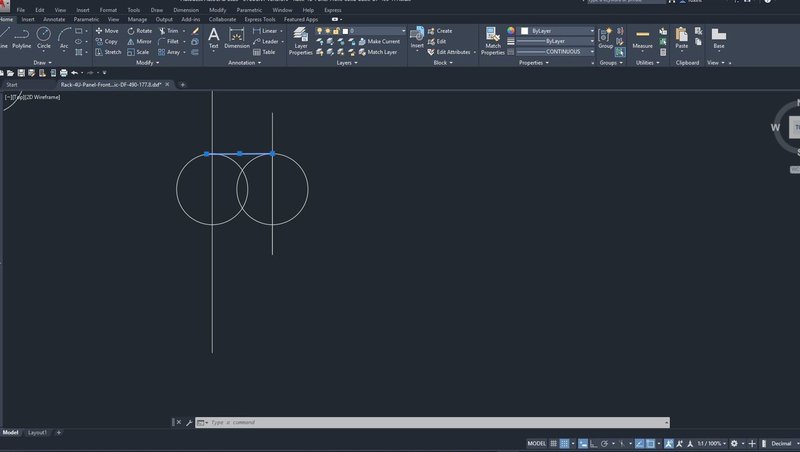Select the Arc draw tool
800x452 pixels.
[x=64, y=39]
